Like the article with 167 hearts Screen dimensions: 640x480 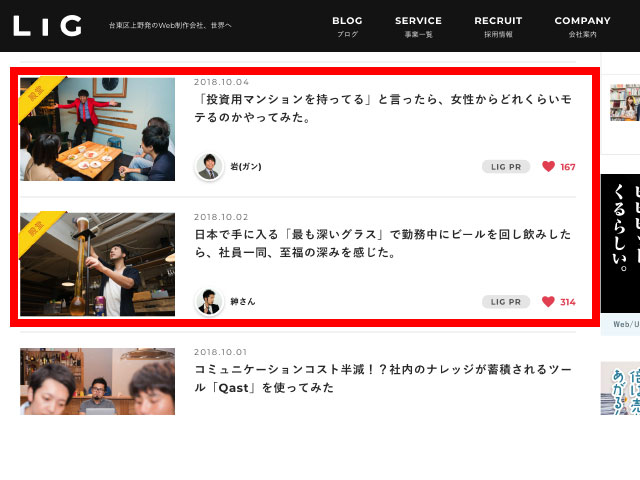548,167
